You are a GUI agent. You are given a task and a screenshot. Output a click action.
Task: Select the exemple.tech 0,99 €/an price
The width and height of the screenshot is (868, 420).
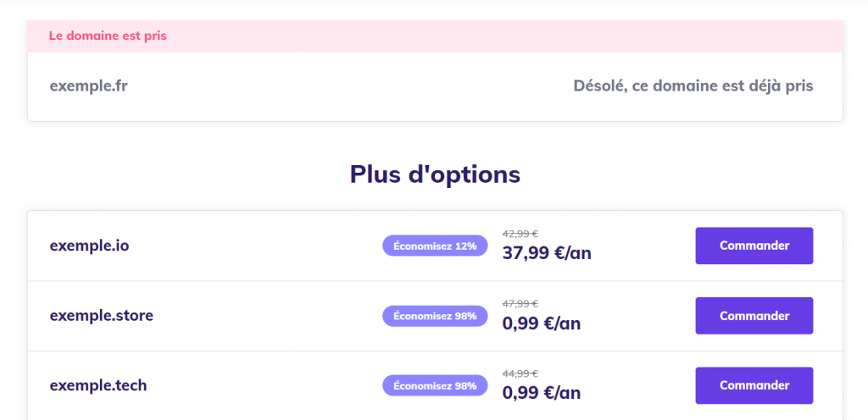point(542,393)
